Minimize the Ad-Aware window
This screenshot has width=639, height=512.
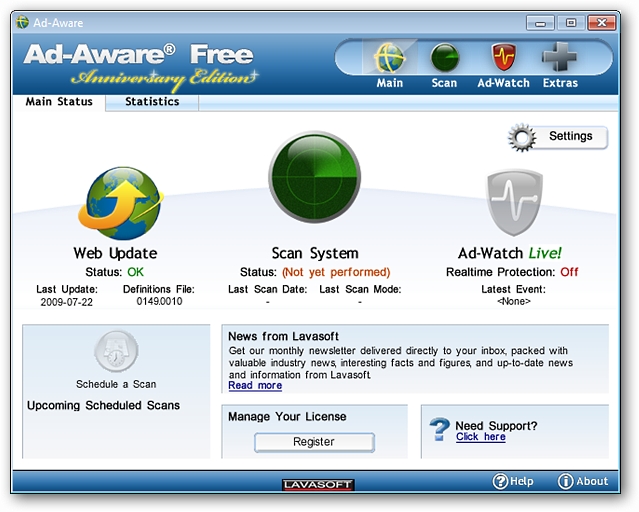pos(540,23)
